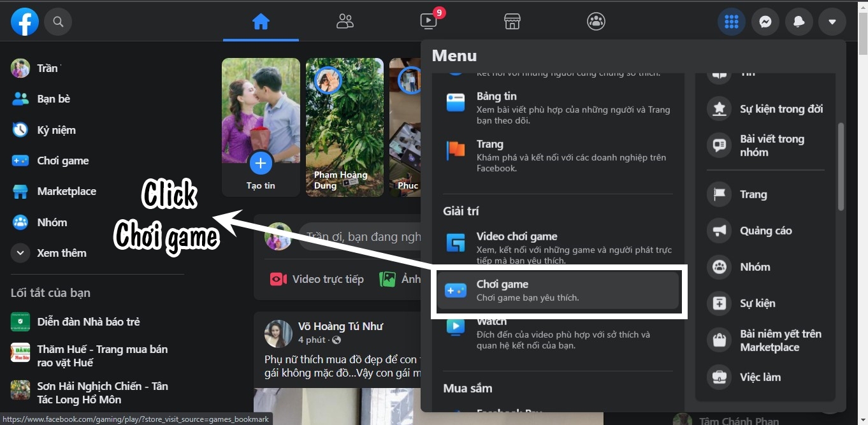
Task: Open the Watch tab with 9 notifications
Action: [x=429, y=22]
